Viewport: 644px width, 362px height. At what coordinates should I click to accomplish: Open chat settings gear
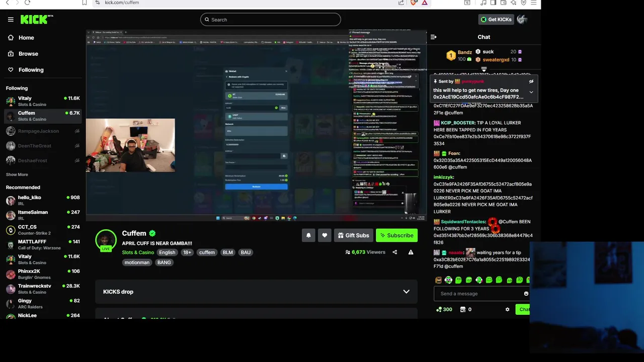click(507, 310)
